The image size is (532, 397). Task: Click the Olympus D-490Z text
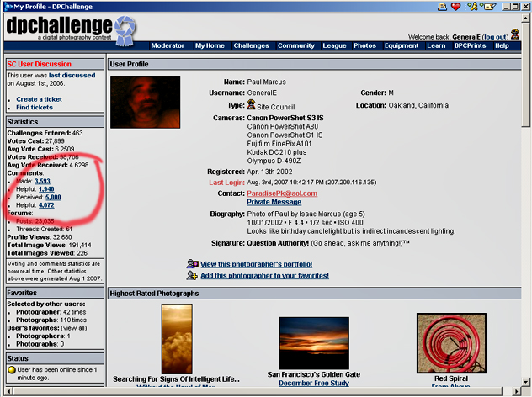(x=274, y=161)
